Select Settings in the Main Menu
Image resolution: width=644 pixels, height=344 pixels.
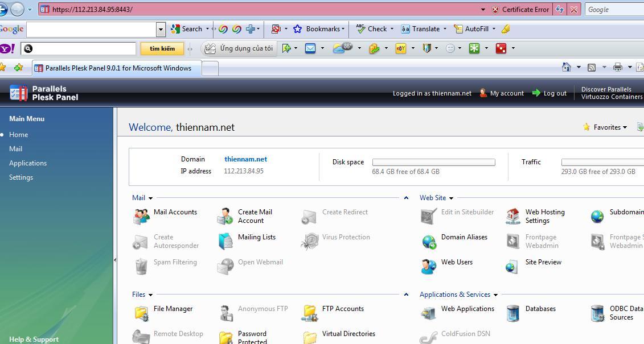point(21,177)
